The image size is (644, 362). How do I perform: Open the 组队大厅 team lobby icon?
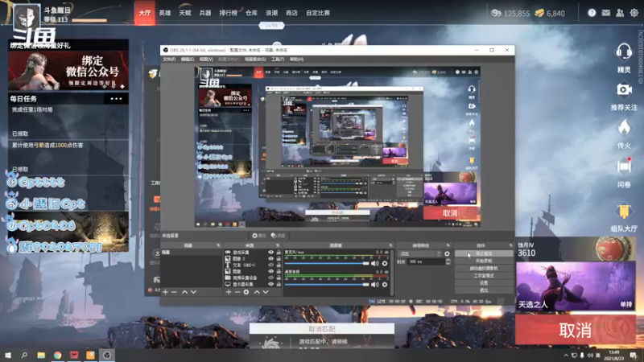[x=624, y=211]
